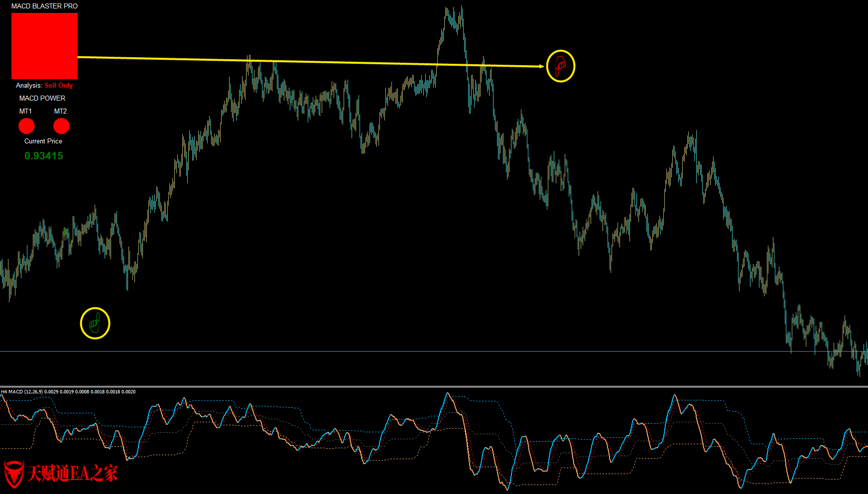This screenshot has width=868, height=494.
Task: Click the MT1 red power indicator circle
Action: click(x=26, y=126)
